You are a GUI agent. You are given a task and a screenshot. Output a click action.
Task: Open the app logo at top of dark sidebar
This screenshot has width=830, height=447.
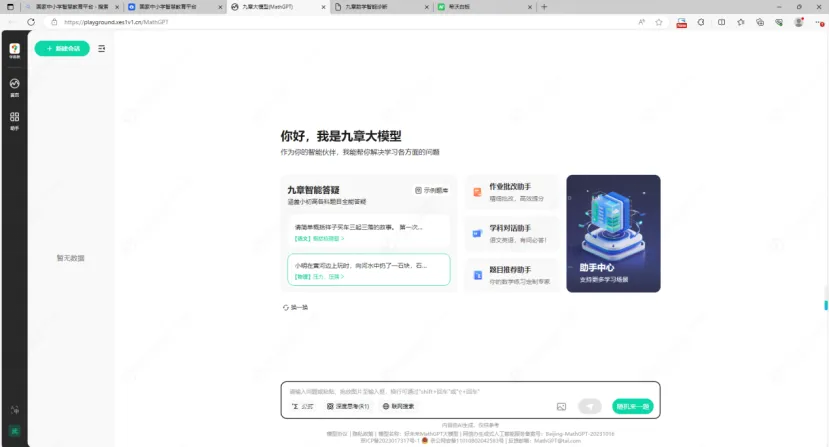coord(14,50)
